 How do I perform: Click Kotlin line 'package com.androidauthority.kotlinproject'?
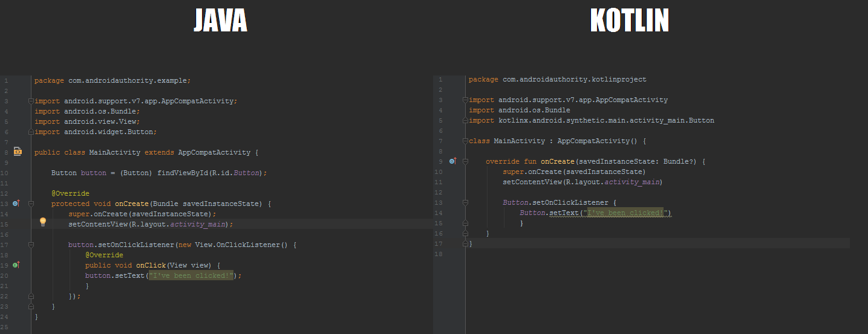558,79
